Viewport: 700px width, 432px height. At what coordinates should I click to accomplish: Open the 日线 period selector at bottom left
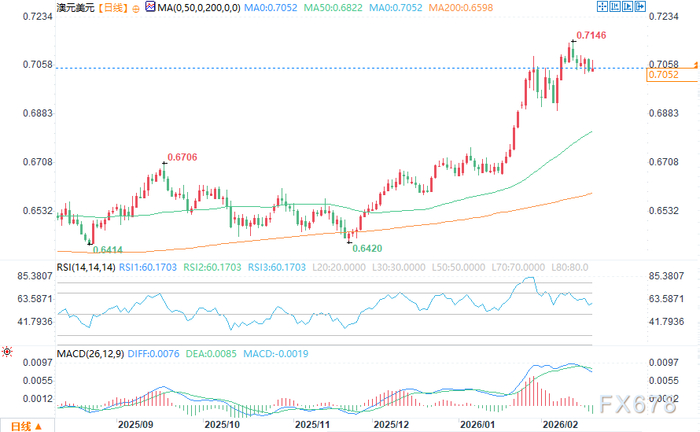[x=27, y=426]
